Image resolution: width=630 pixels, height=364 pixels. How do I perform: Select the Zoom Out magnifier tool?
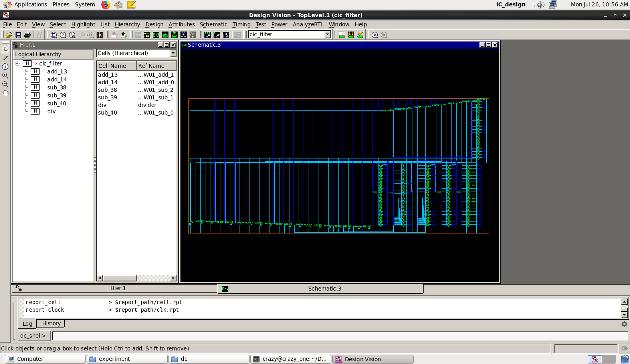point(5,84)
